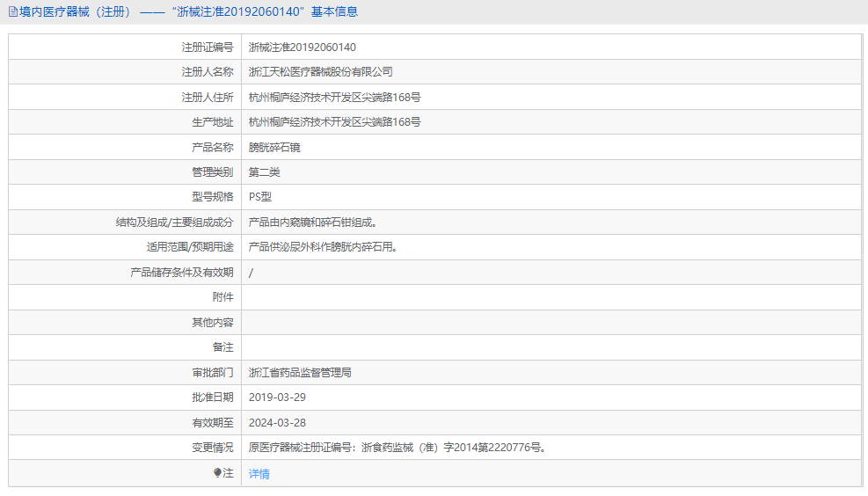Click the 有效期至 label

(213, 423)
